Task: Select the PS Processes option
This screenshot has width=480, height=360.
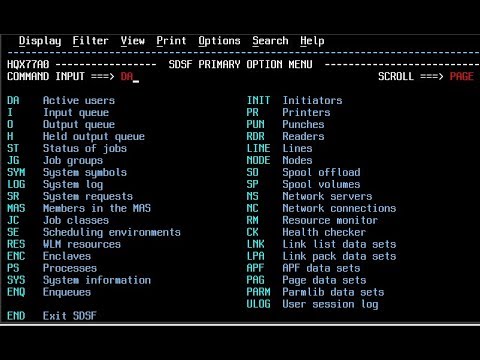Action: [x=52, y=268]
